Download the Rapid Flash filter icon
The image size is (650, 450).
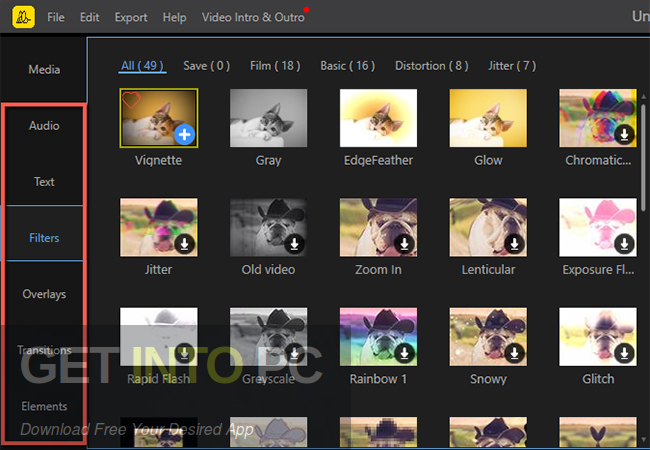(184, 353)
